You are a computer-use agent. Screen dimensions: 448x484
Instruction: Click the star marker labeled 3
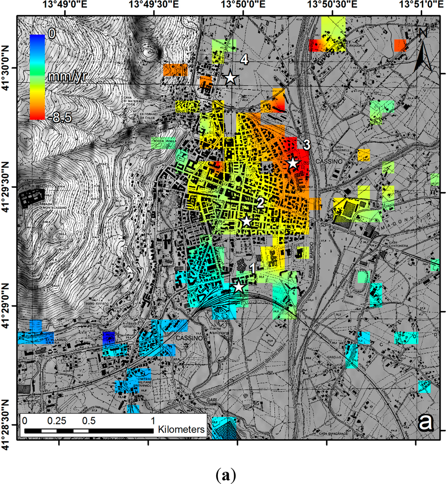[293, 163]
